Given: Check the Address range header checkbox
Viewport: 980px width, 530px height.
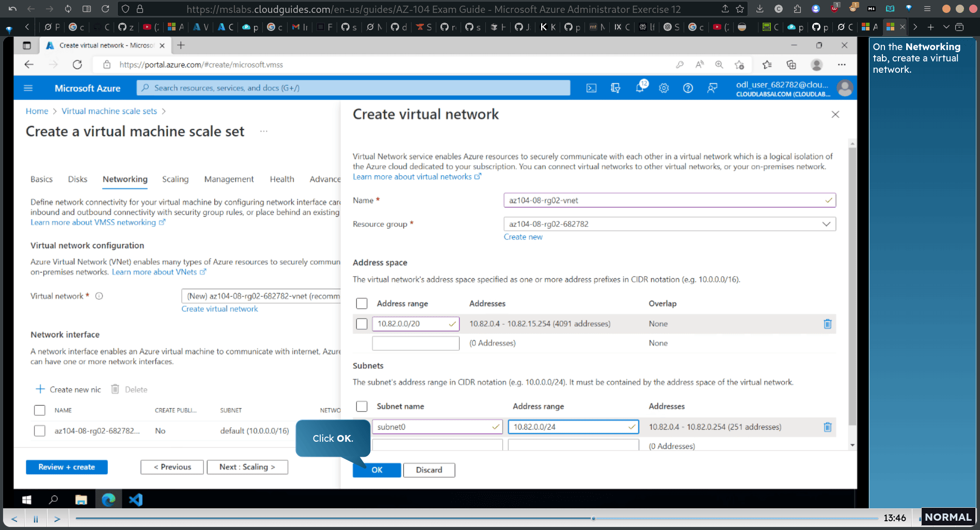Looking at the screenshot, I should pos(362,303).
